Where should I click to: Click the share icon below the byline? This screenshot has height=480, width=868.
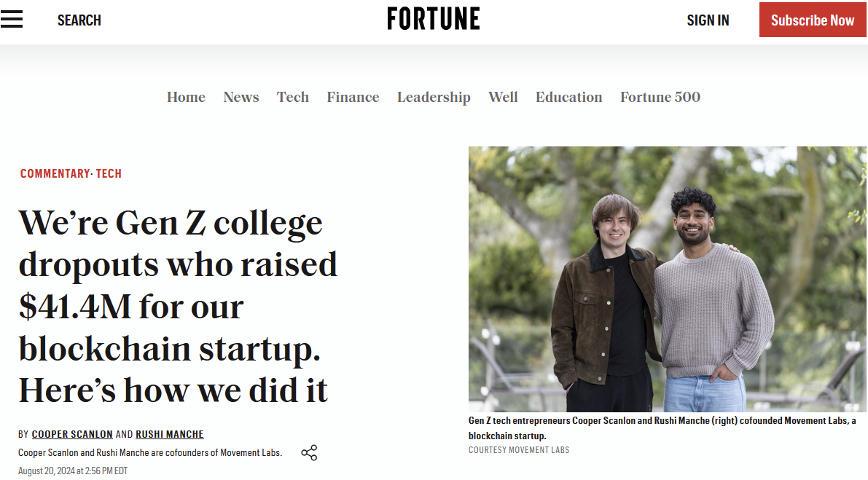[309, 453]
